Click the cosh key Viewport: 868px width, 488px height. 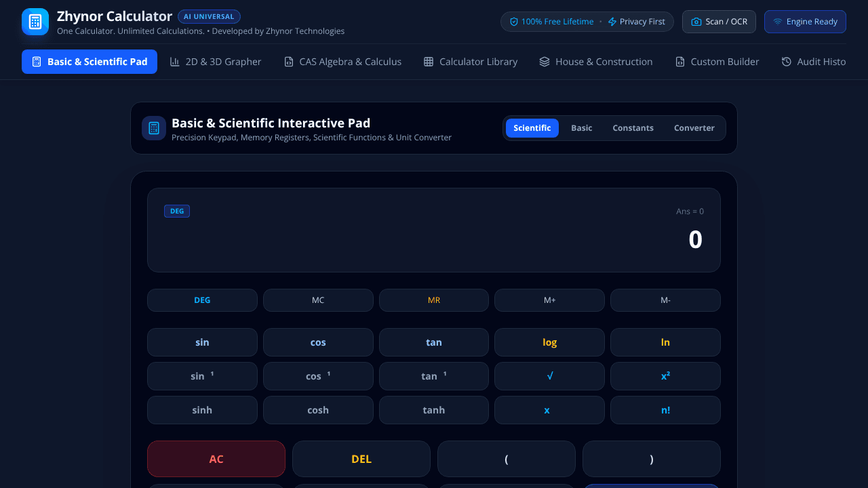pyautogui.click(x=318, y=410)
